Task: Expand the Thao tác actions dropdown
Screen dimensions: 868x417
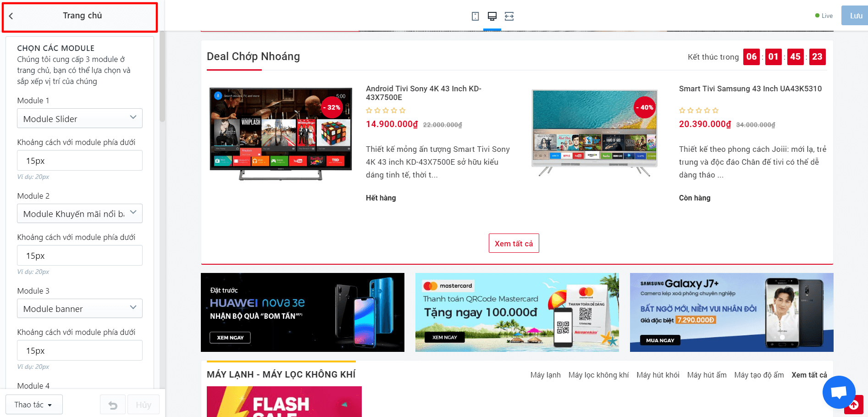Action: coord(34,405)
